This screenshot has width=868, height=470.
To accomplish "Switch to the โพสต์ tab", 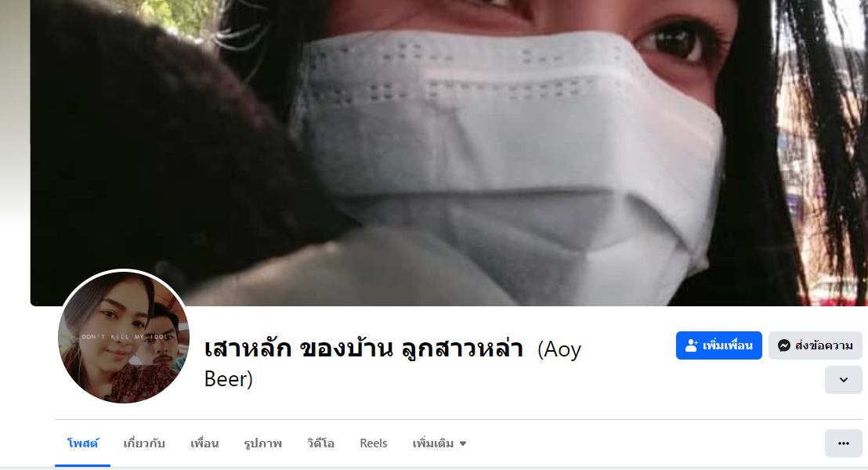I will [82, 443].
